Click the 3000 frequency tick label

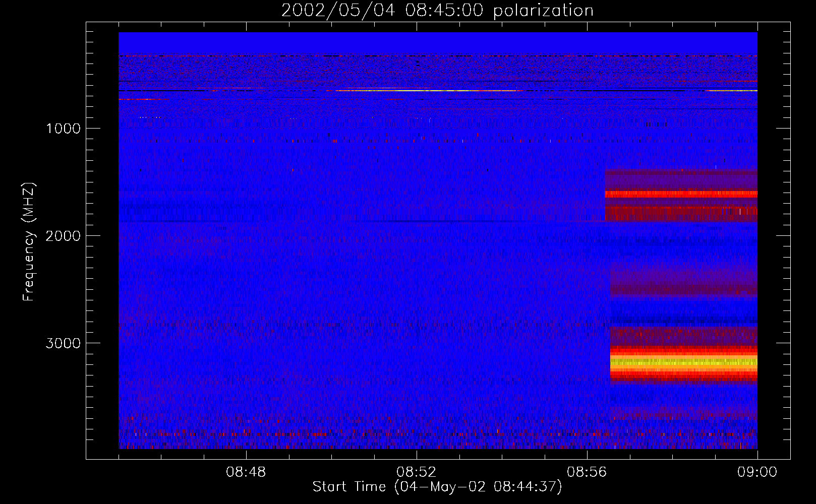63,343
